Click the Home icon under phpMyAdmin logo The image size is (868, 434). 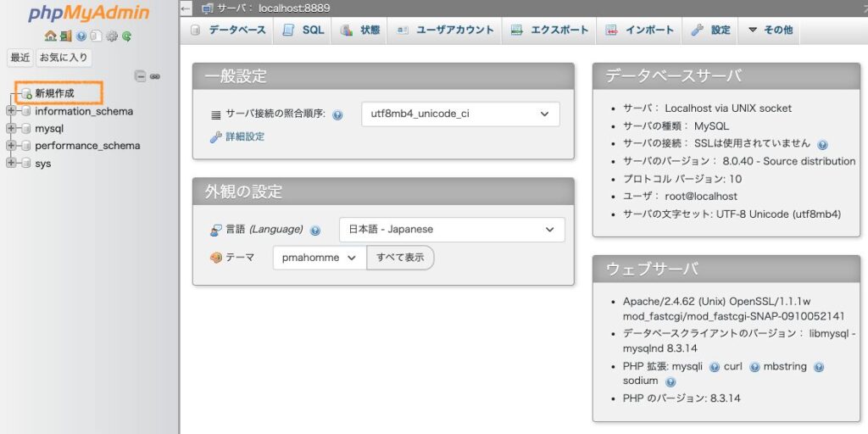point(50,36)
